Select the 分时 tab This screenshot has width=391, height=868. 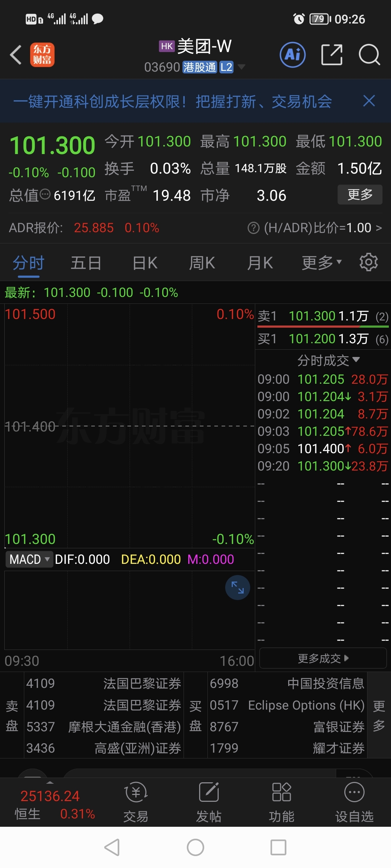(x=29, y=263)
